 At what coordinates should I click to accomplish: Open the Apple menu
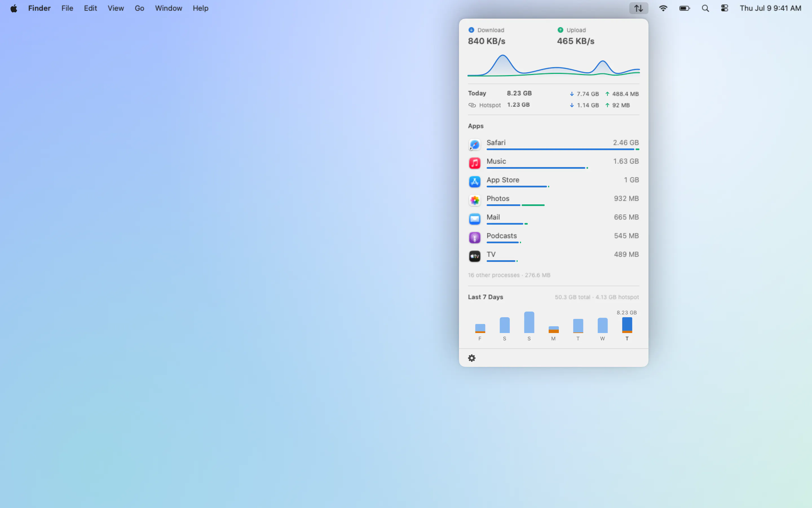point(14,8)
